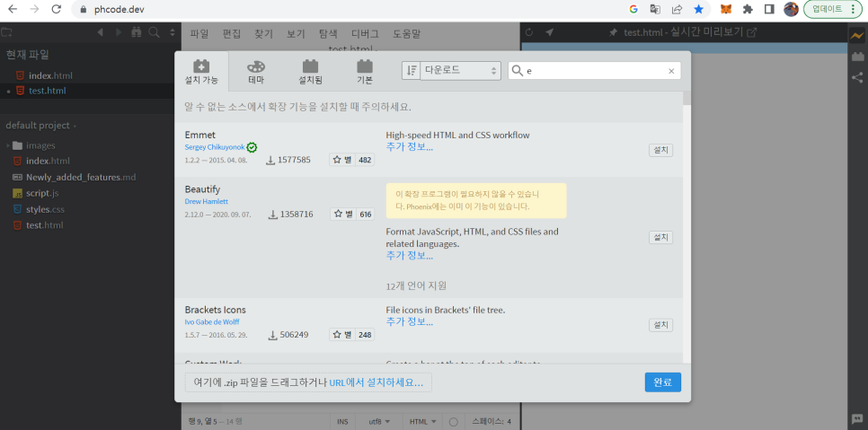
Task: Click the URL에서 설치하세요 link
Action: coord(376,382)
